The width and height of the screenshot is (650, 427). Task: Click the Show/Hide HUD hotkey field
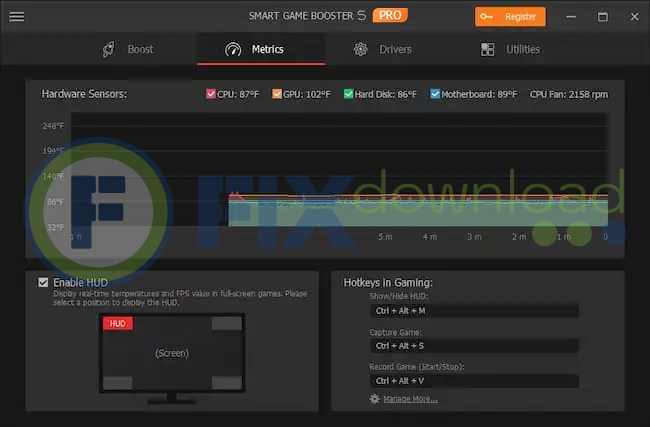tap(473, 311)
